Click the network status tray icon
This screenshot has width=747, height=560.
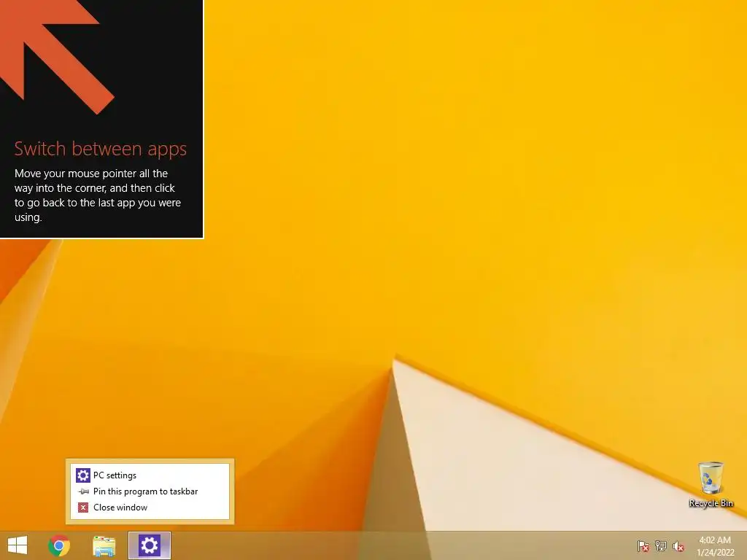pyautogui.click(x=661, y=545)
